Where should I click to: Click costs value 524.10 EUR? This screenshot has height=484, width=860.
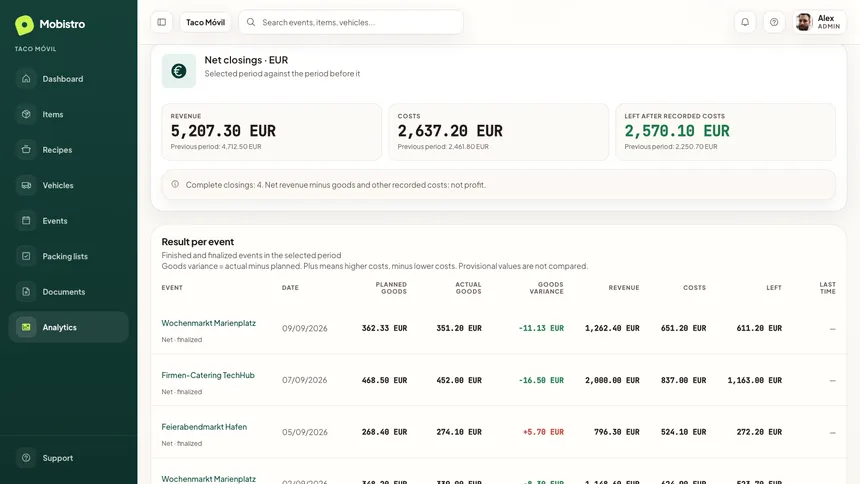[683, 432]
